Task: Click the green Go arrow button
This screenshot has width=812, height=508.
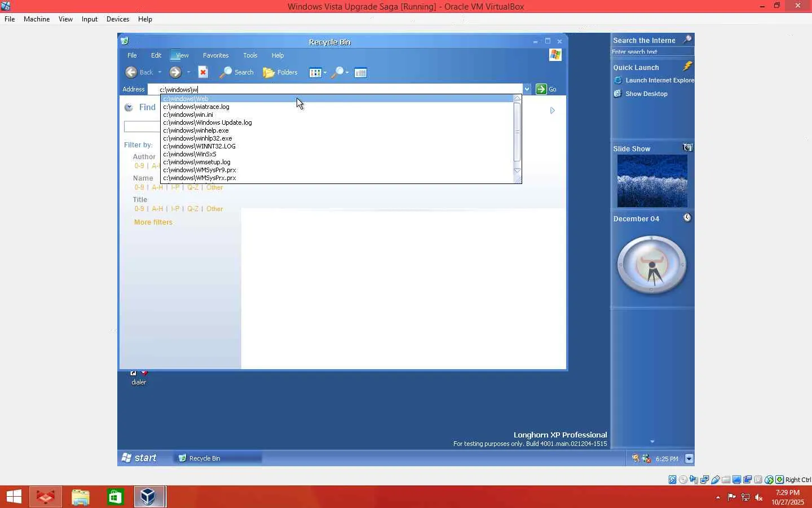Action: click(541, 89)
